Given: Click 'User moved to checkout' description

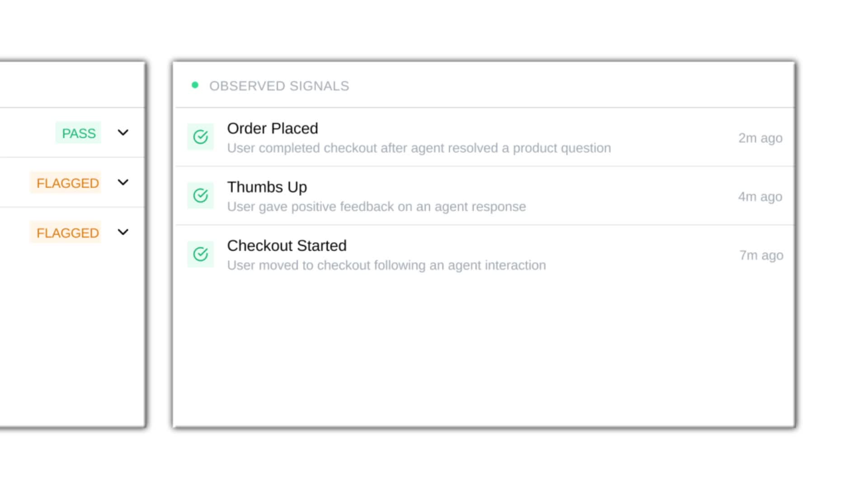Looking at the screenshot, I should pos(387,265).
